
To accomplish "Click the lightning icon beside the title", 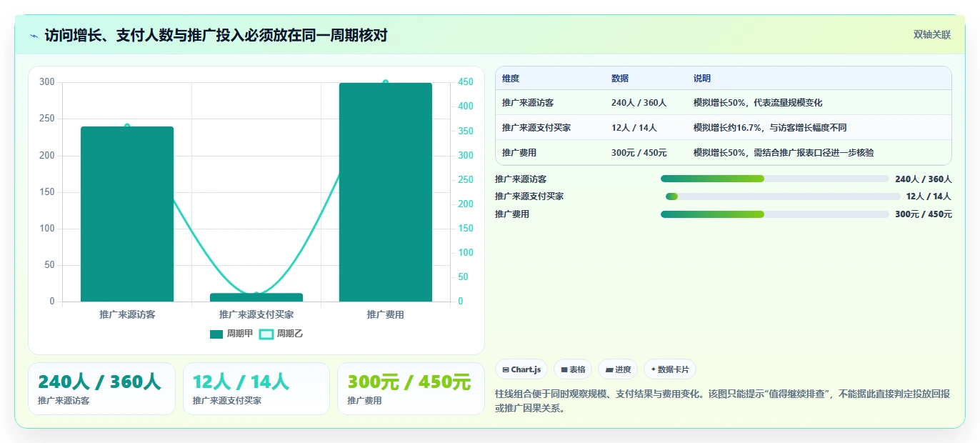I will click(x=34, y=36).
